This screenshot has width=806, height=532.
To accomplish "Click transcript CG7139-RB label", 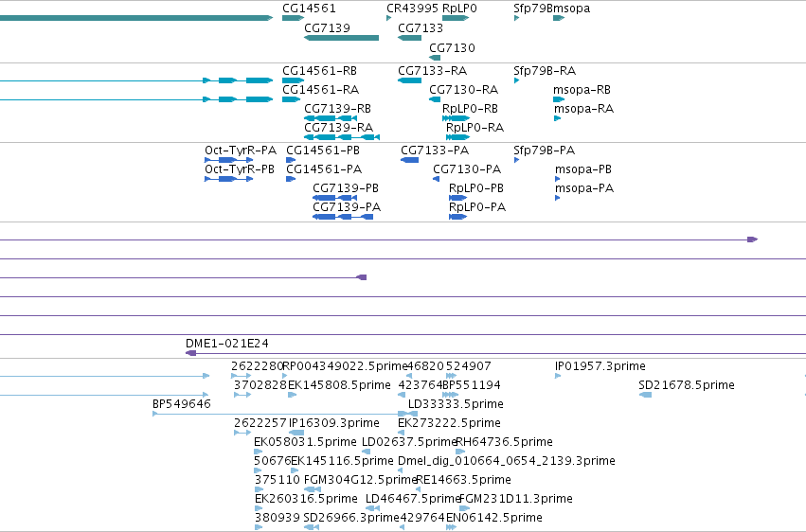I will 337,108.
